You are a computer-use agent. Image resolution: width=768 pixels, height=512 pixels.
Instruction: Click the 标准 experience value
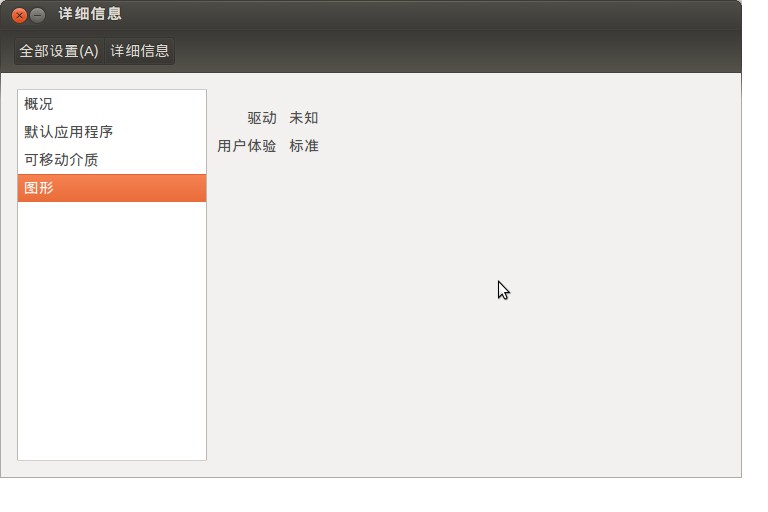[304, 146]
